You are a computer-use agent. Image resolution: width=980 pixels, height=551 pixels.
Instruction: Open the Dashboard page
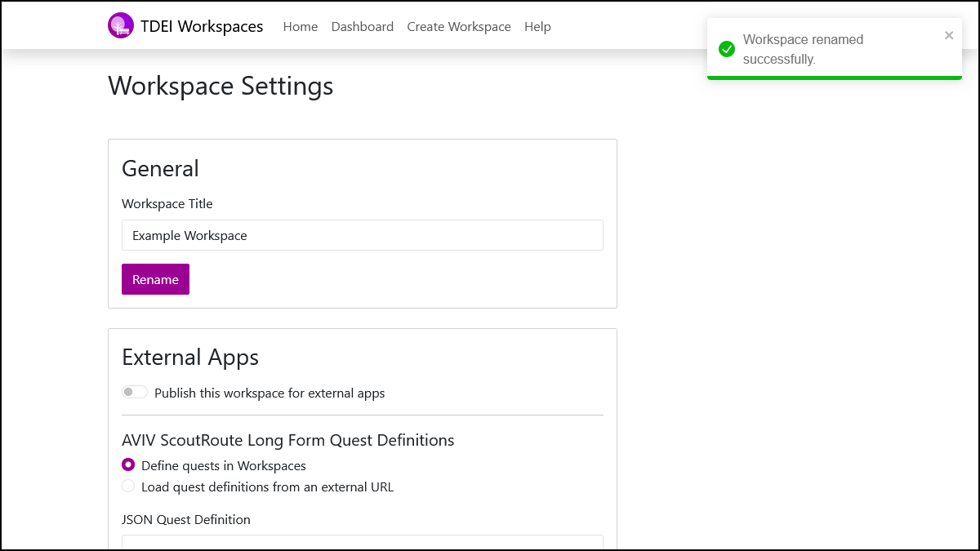coord(362,26)
